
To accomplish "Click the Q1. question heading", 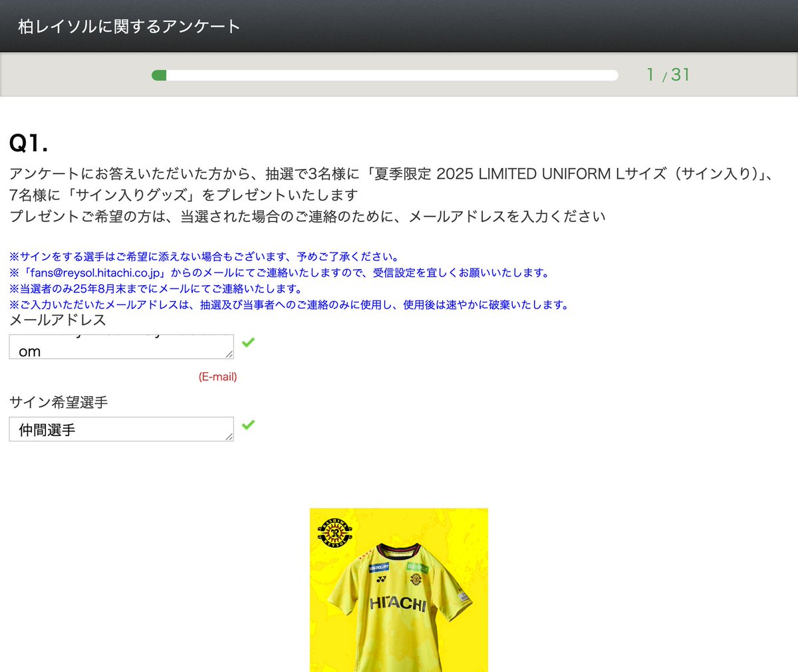I will click(29, 143).
